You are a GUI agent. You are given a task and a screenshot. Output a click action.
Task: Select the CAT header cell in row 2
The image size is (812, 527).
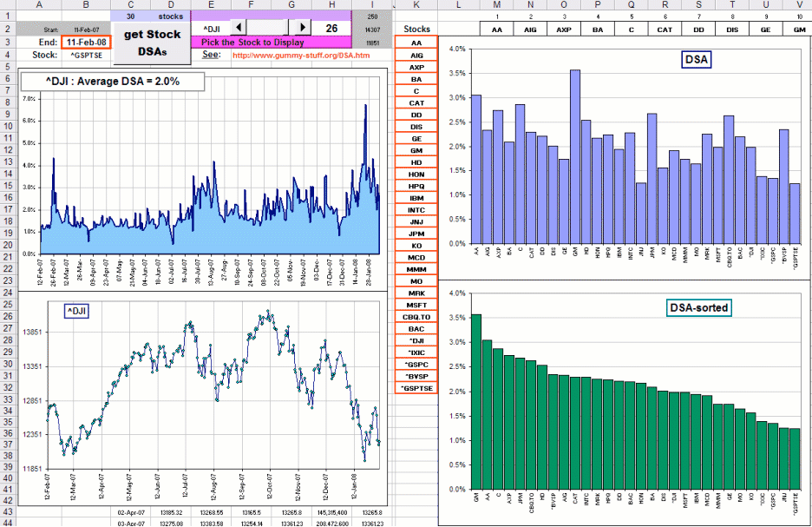click(x=665, y=30)
